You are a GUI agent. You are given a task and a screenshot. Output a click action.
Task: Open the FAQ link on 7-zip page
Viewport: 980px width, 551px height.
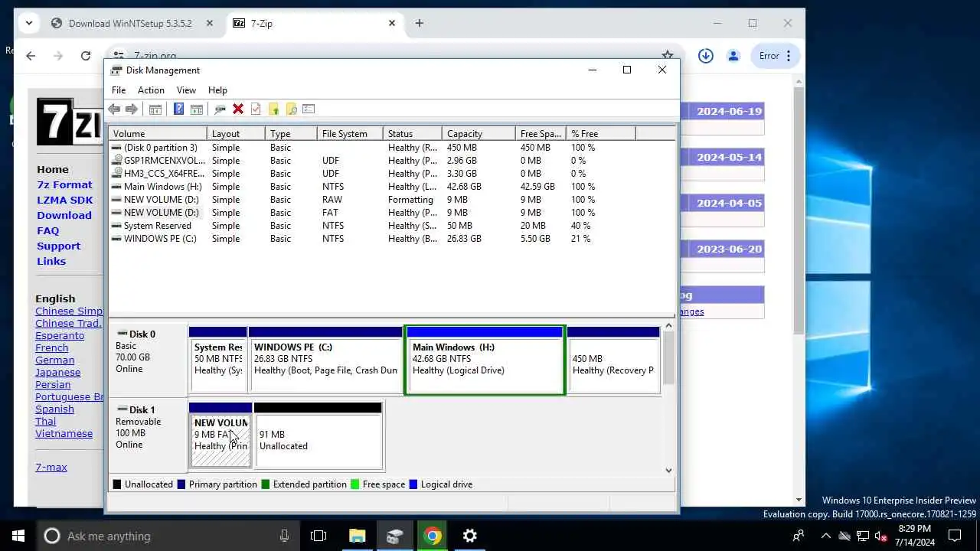pyautogui.click(x=47, y=230)
